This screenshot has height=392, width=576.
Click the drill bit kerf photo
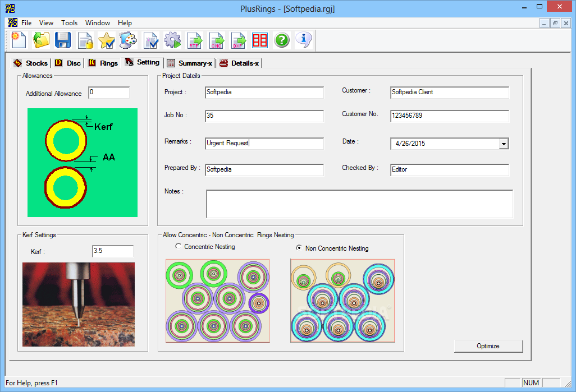pos(79,305)
